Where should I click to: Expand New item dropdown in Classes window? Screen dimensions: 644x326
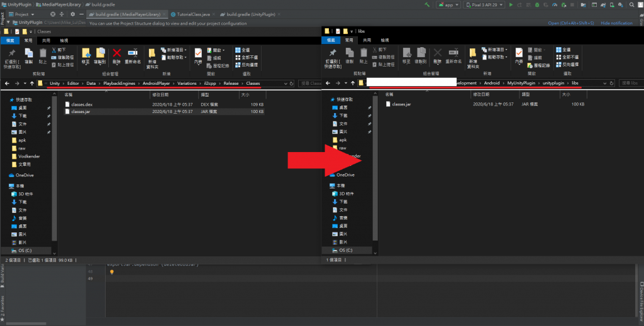174,50
